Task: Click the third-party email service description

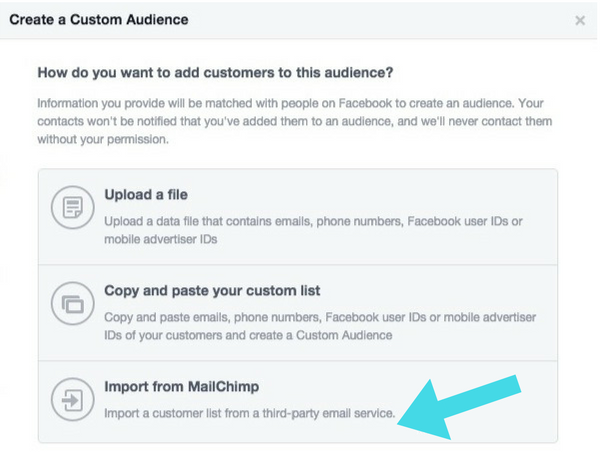Action: point(250,413)
